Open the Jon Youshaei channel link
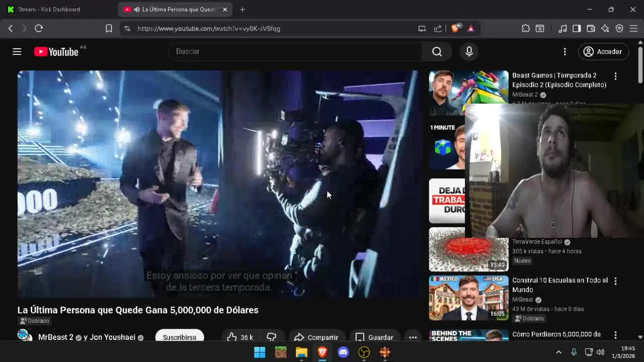 [112, 337]
